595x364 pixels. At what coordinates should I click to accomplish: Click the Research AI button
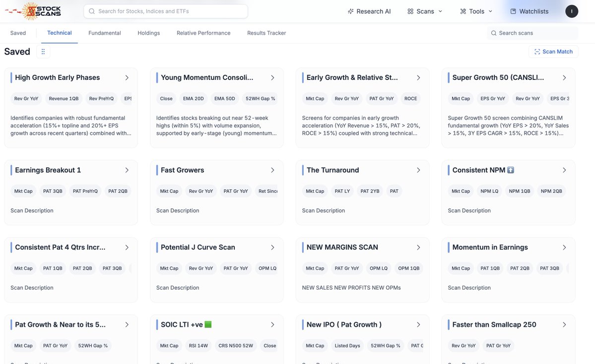coord(369,11)
